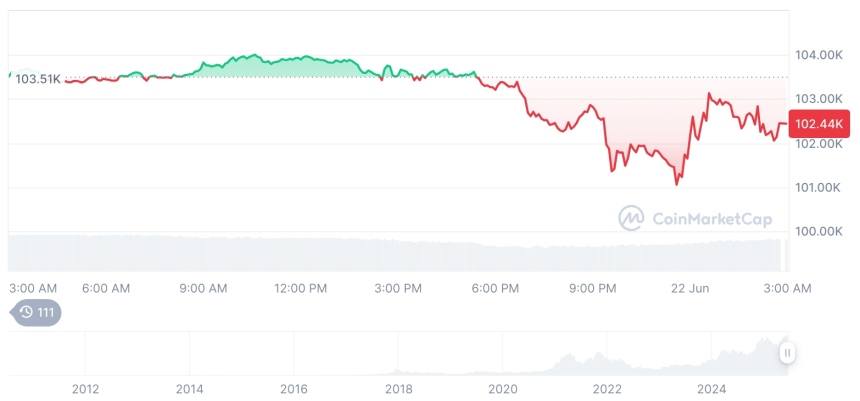The height and width of the screenshot is (401, 860).
Task: Jump to 2016 on the overview timeline
Action: click(x=294, y=388)
